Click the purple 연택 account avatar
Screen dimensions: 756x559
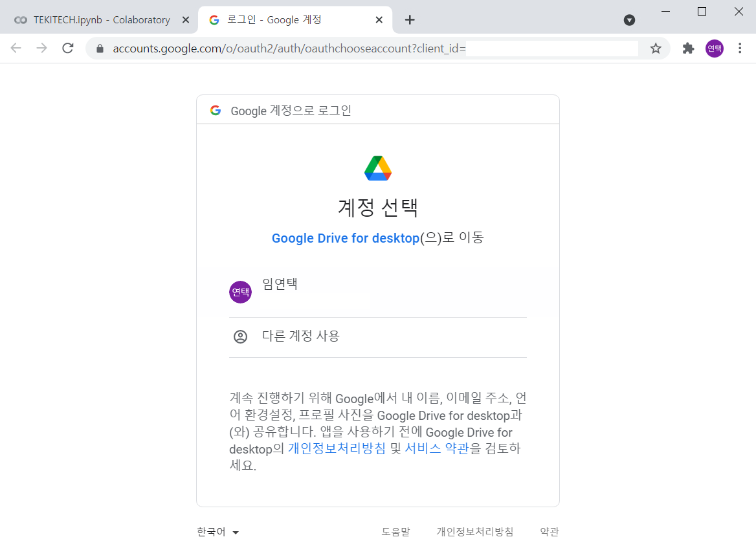(x=240, y=292)
